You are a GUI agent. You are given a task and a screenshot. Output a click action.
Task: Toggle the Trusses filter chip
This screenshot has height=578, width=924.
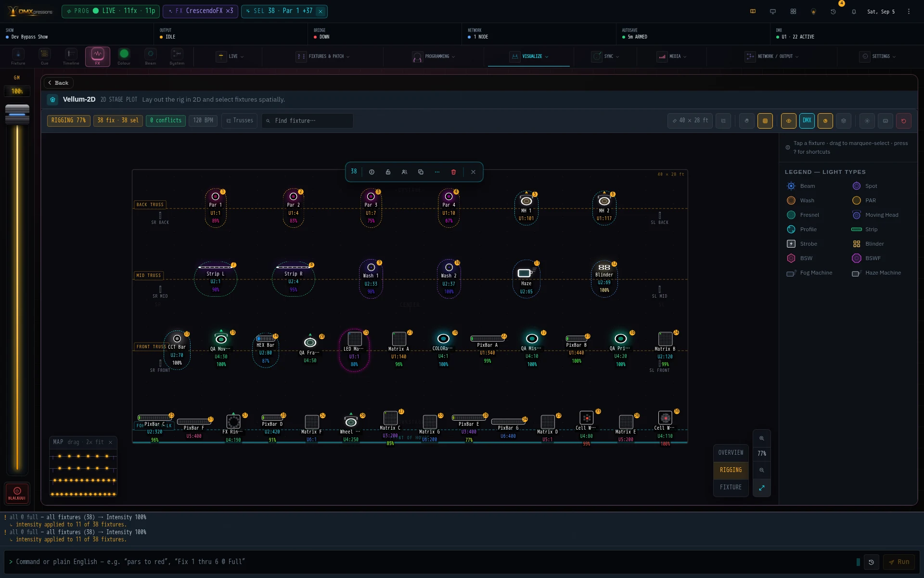point(240,120)
